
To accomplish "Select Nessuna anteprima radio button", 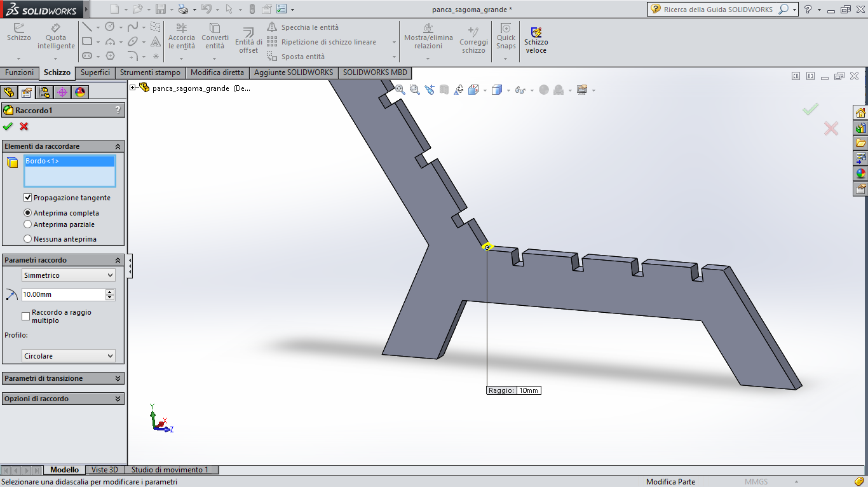I will 27,239.
